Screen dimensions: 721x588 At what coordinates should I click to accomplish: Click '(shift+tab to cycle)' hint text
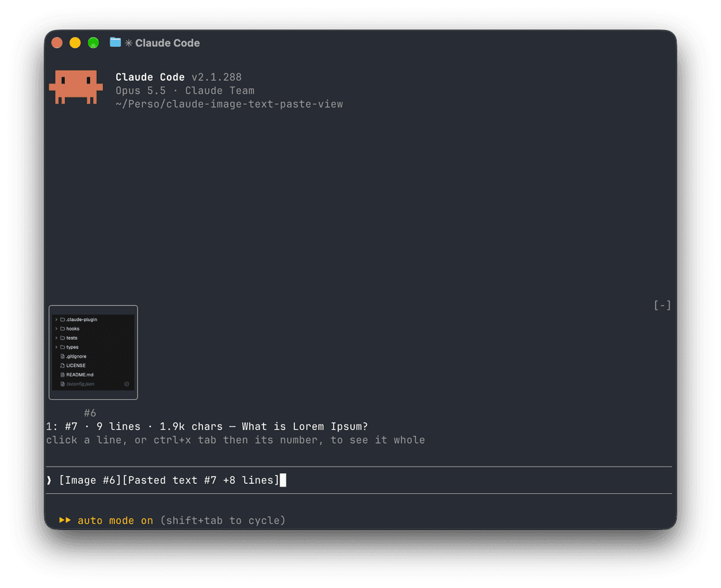coord(222,521)
